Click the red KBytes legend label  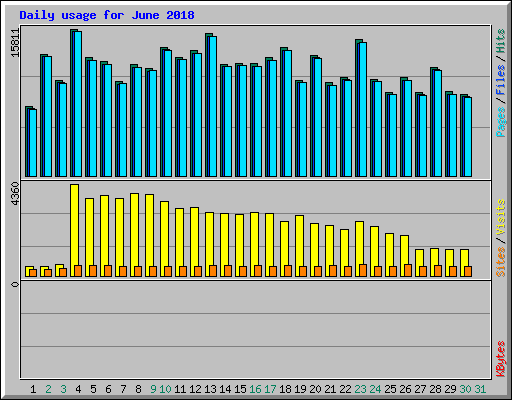pyautogui.click(x=501, y=359)
